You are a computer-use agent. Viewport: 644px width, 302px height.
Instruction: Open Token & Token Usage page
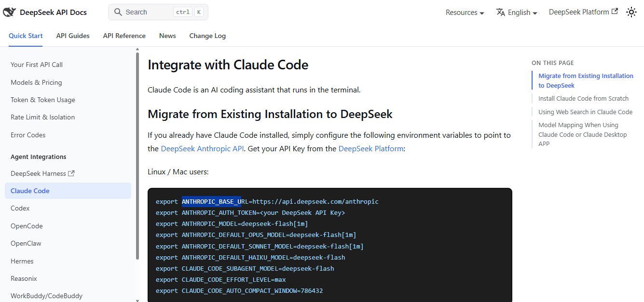pyautogui.click(x=43, y=100)
